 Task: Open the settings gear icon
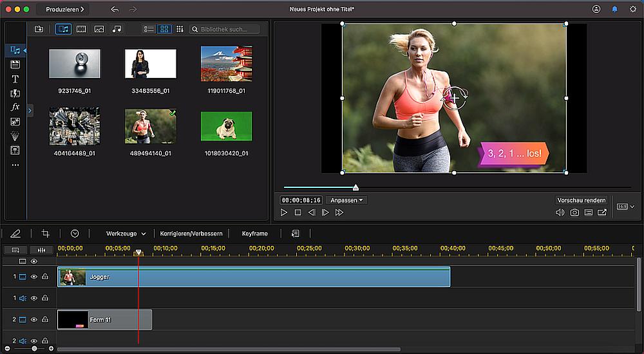pyautogui.click(x=632, y=10)
